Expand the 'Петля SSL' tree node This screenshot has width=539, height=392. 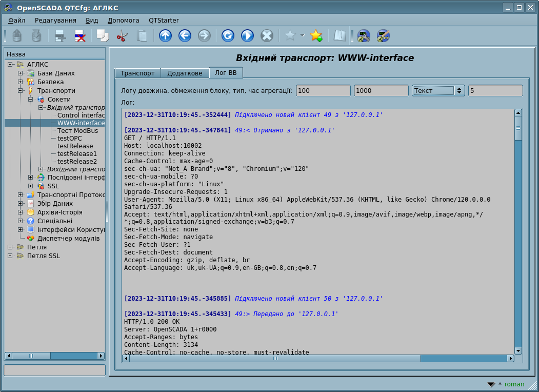pos(10,256)
